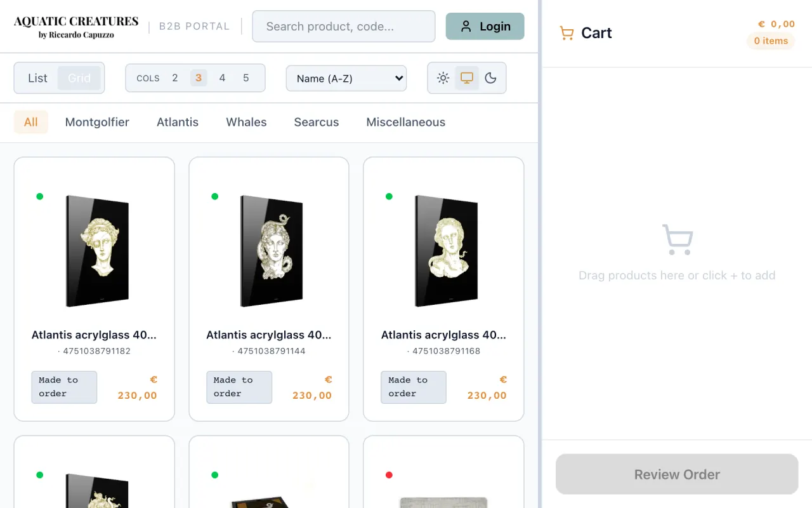Image resolution: width=812 pixels, height=508 pixels.
Task: Click the € 230,00 price for 4751038791144
Action: pyautogui.click(x=312, y=387)
